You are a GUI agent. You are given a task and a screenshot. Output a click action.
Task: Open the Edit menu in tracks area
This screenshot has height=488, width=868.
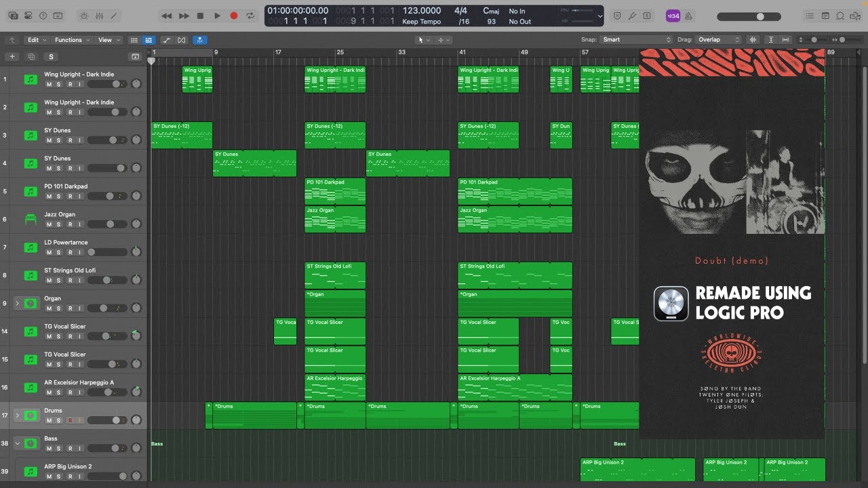click(36, 40)
